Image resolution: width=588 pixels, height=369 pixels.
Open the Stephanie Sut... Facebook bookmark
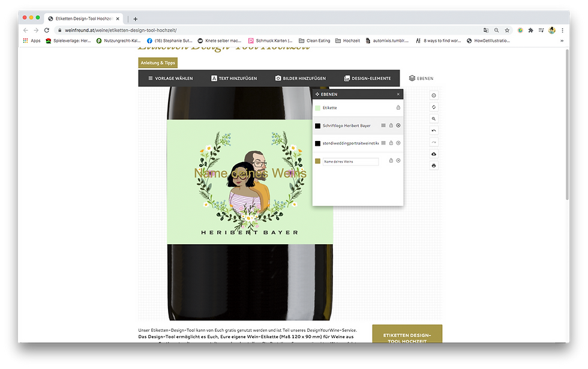[x=169, y=41]
